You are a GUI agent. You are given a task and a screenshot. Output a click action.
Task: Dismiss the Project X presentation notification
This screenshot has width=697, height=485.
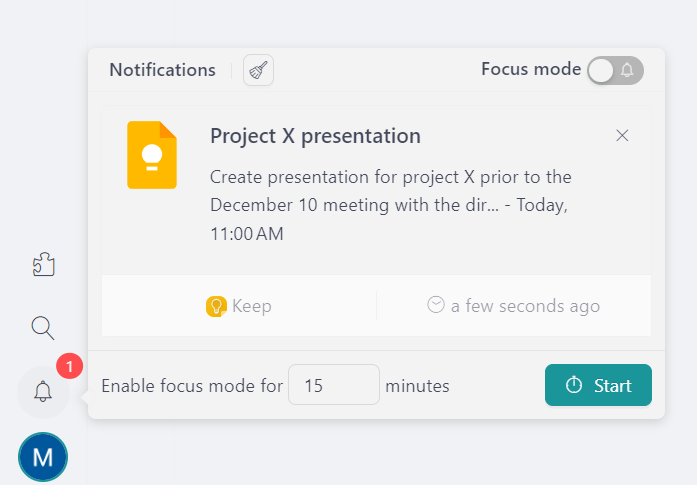point(622,136)
